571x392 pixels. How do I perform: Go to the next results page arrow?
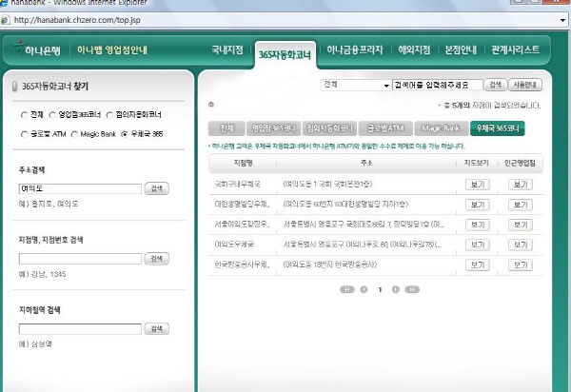pyautogui.click(x=396, y=288)
